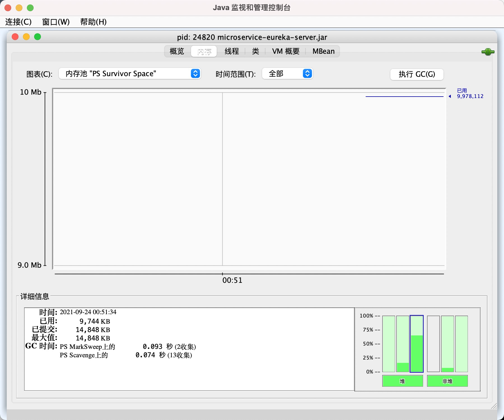The image size is (504, 420).
Task: Click the timestamp 2021-09-24 00:51:34
Action: 88,312
